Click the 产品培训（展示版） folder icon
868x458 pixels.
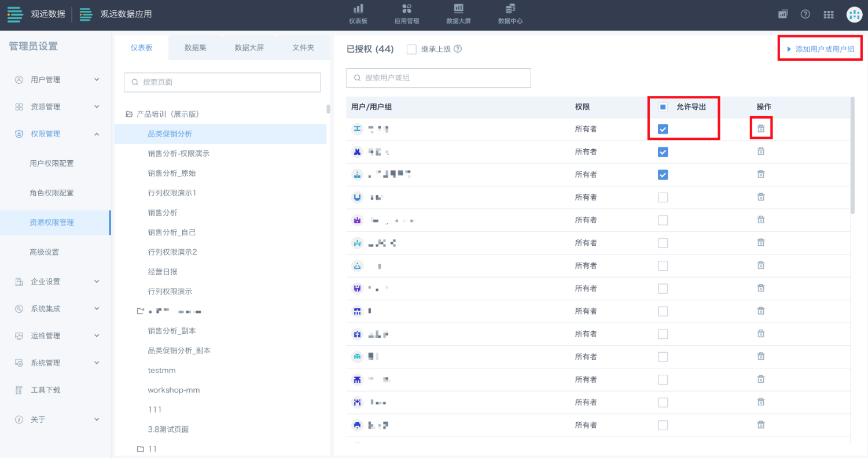129,114
